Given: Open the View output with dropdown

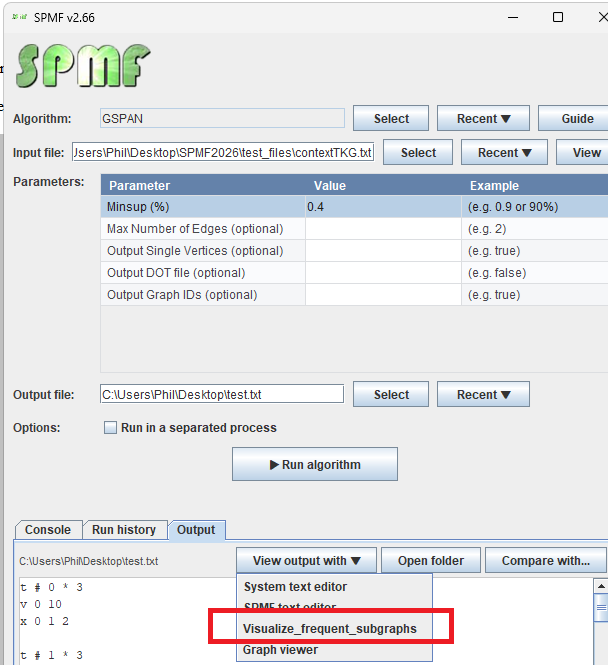Looking at the screenshot, I should coord(306,561).
